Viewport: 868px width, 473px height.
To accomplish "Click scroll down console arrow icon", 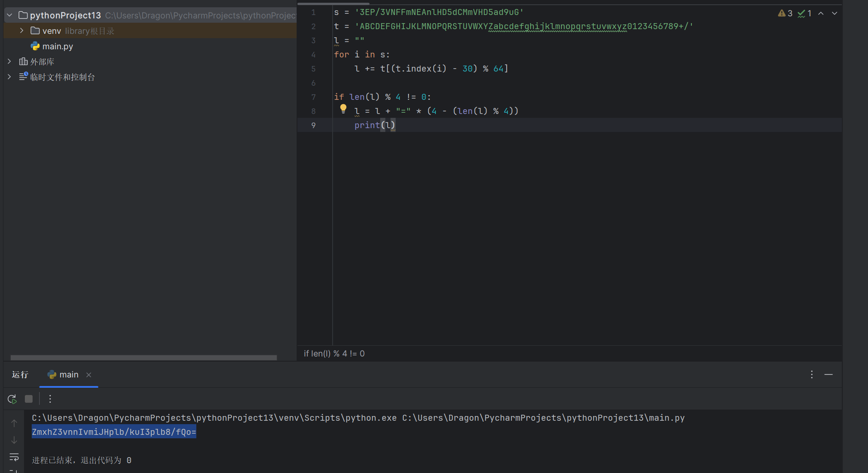I will (x=14, y=440).
